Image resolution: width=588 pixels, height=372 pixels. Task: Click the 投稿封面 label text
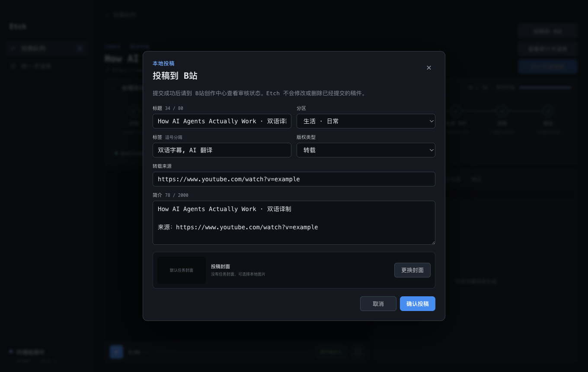click(x=220, y=266)
